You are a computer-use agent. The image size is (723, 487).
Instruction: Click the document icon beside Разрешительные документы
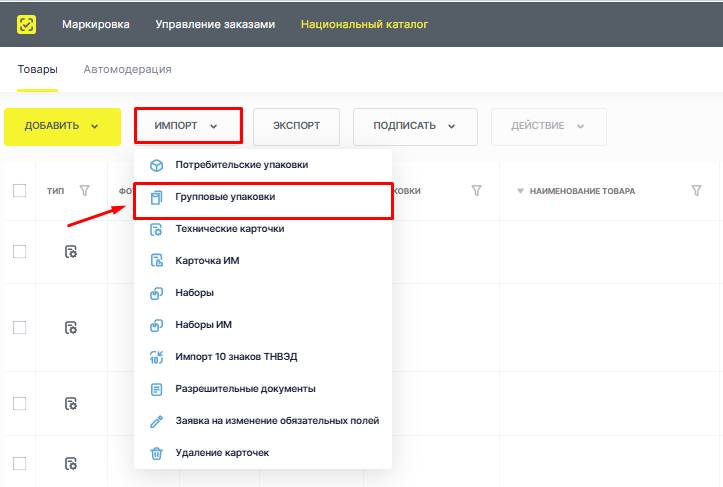pyautogui.click(x=157, y=389)
